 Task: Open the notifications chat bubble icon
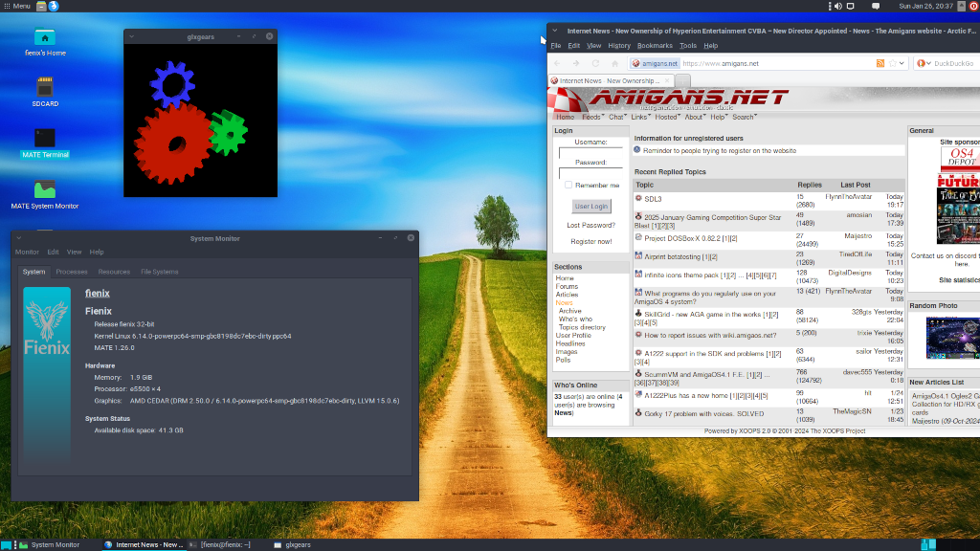click(876, 7)
